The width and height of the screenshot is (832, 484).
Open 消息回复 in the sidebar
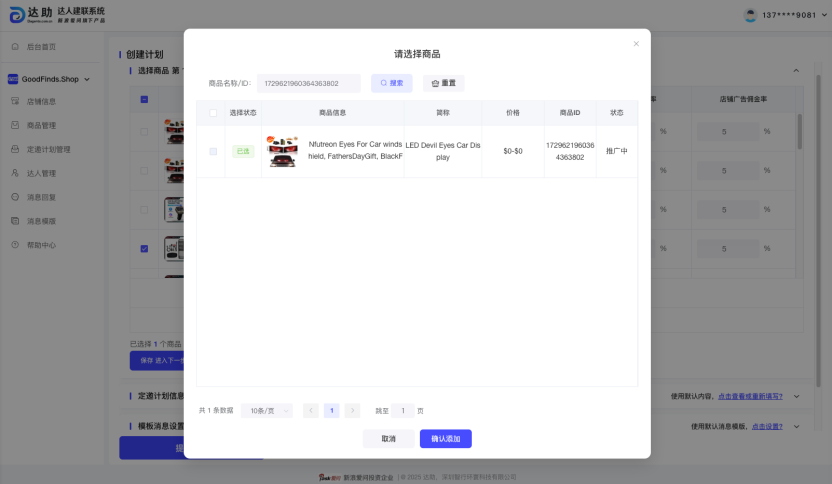click(x=41, y=197)
